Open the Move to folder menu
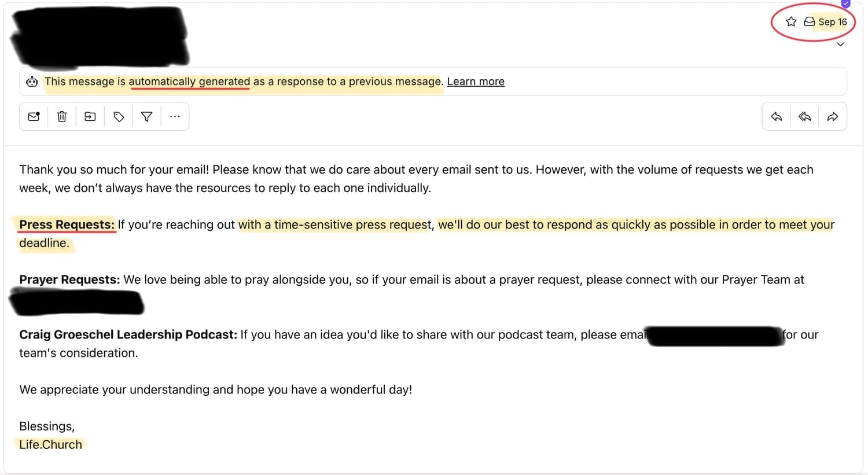 [90, 117]
